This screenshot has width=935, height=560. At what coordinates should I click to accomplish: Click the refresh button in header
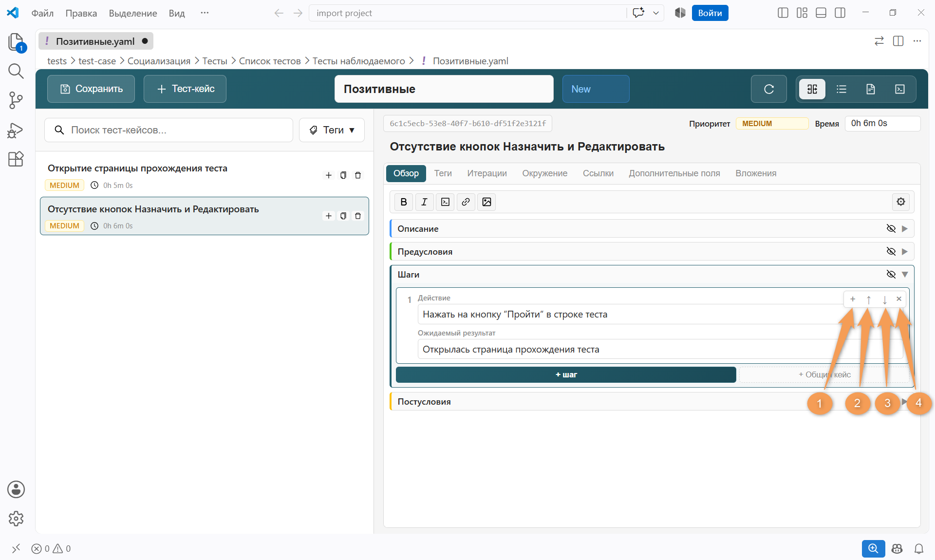click(769, 89)
